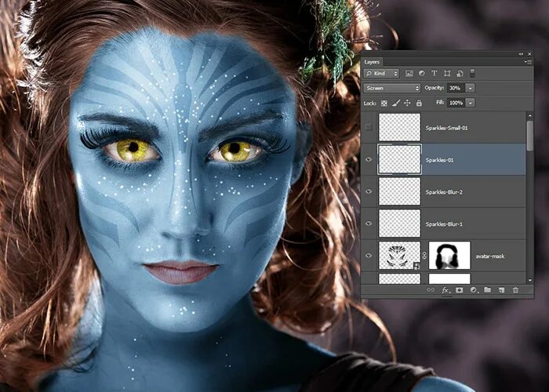Add a layer style with fx button
The height and width of the screenshot is (392, 549).
(445, 290)
